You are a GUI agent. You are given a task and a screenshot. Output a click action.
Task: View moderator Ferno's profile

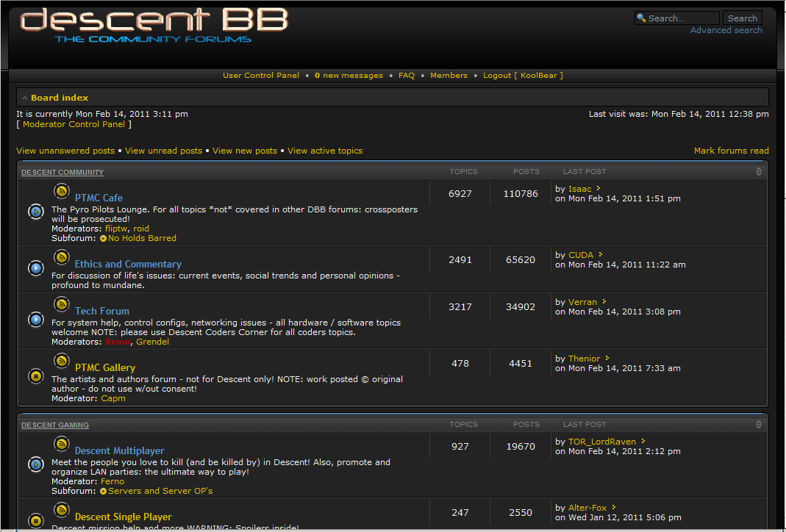tap(112, 481)
